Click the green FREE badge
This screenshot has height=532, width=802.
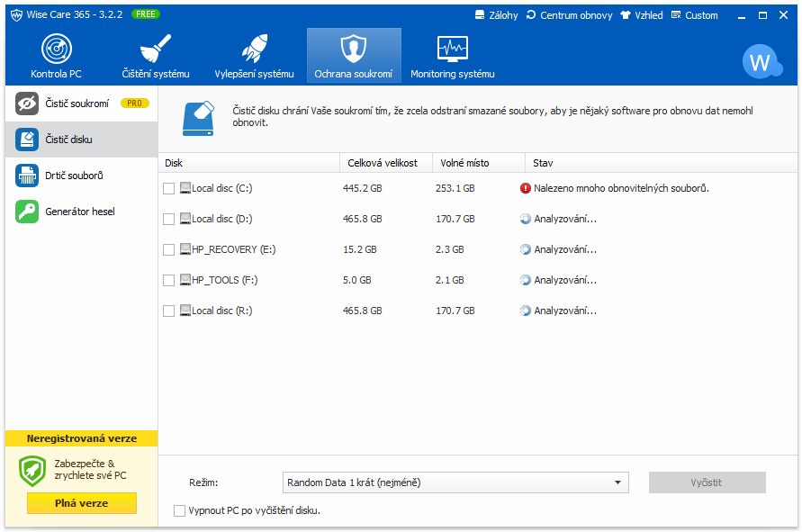pyautogui.click(x=146, y=14)
